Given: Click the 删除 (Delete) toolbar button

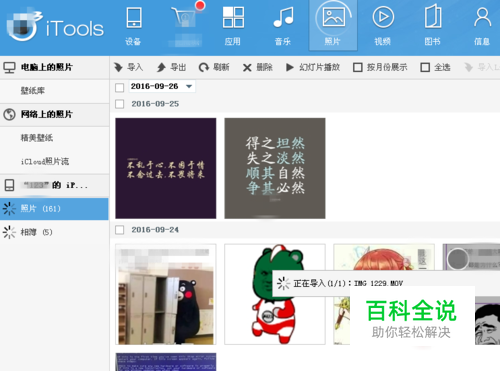Looking at the screenshot, I should pos(258,67).
